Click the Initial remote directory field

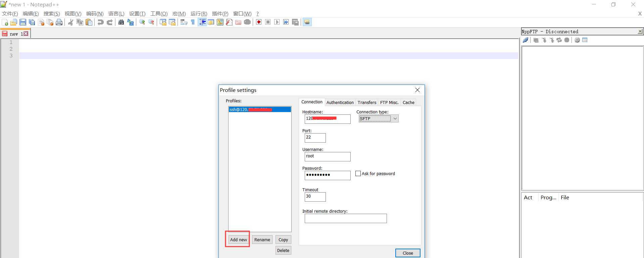pos(346,218)
